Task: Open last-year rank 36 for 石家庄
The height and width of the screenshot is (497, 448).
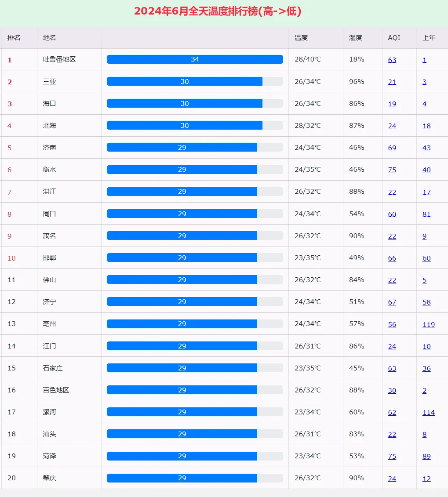Action: (426, 368)
